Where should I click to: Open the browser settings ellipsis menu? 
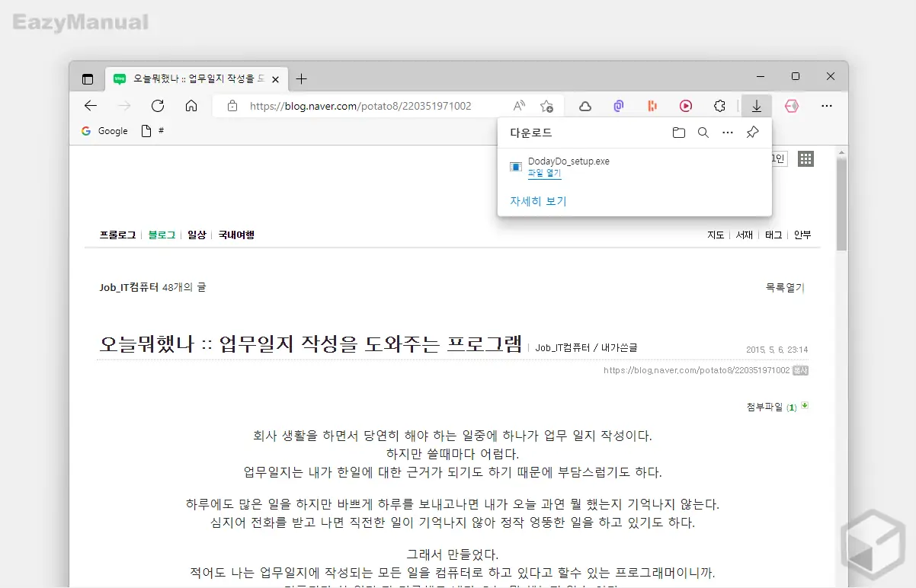point(826,106)
